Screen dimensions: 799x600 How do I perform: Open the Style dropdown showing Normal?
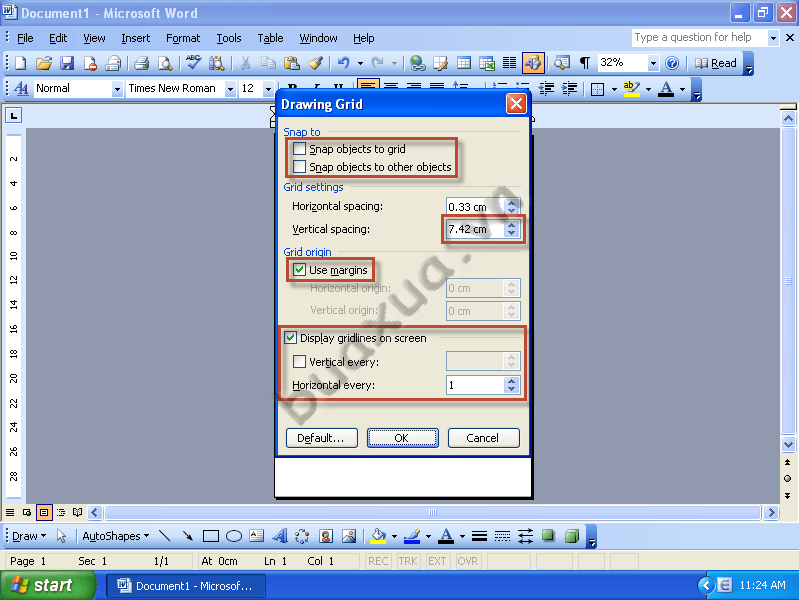tap(117, 89)
